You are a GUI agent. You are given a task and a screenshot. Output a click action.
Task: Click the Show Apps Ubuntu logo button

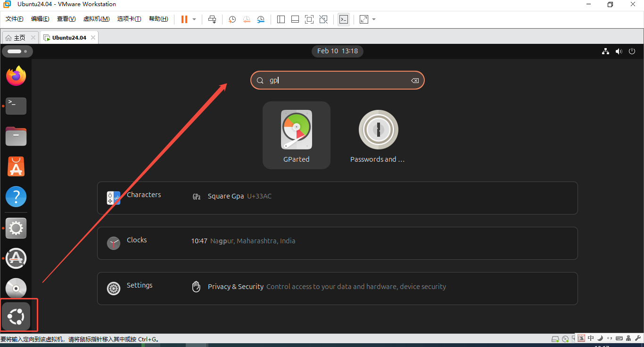point(16,316)
